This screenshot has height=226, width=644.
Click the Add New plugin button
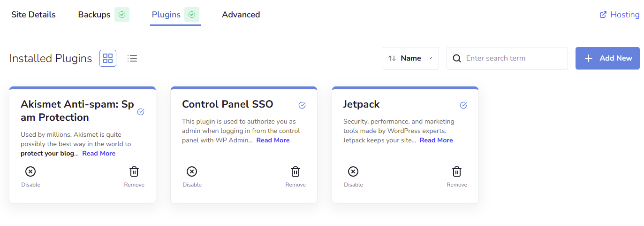point(607,58)
